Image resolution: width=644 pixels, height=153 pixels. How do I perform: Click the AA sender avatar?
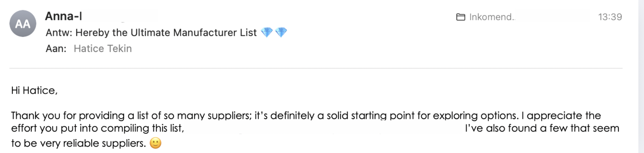point(23,24)
